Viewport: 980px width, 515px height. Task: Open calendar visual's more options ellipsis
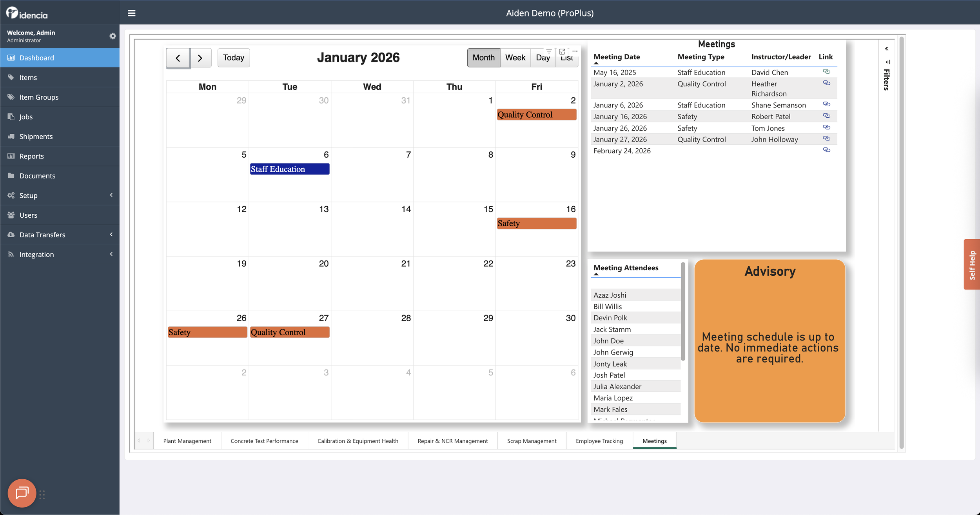pos(575,51)
